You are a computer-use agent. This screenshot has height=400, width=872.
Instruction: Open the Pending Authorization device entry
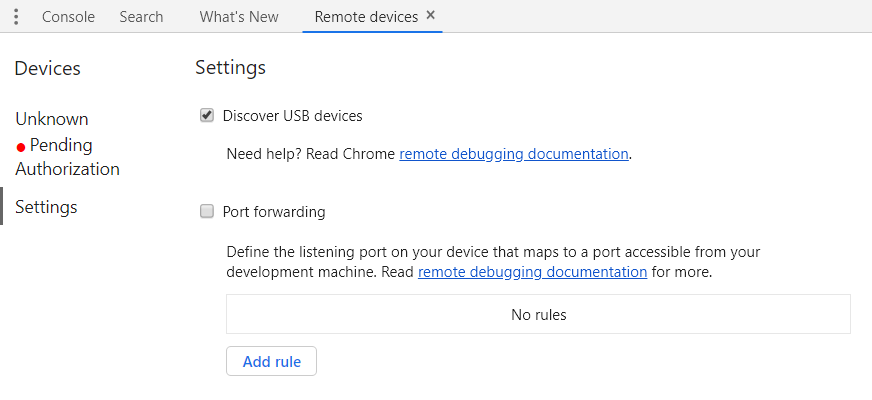67,157
